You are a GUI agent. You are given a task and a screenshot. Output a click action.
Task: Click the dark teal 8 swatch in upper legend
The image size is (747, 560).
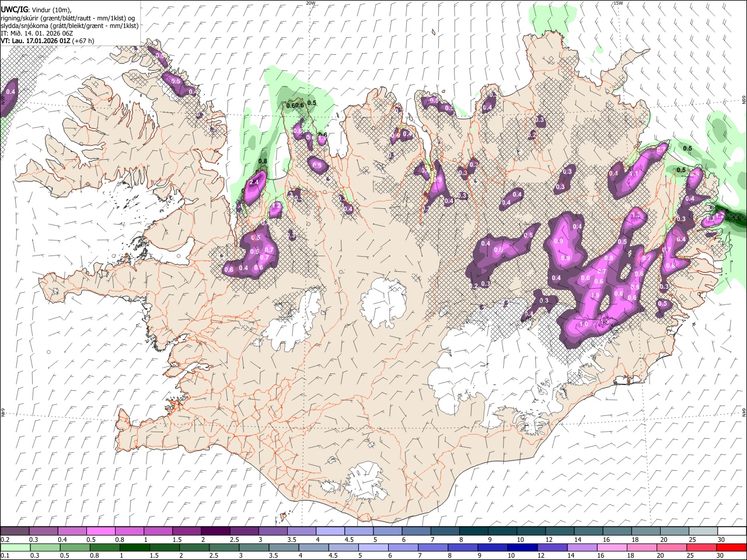pyautogui.click(x=473, y=531)
